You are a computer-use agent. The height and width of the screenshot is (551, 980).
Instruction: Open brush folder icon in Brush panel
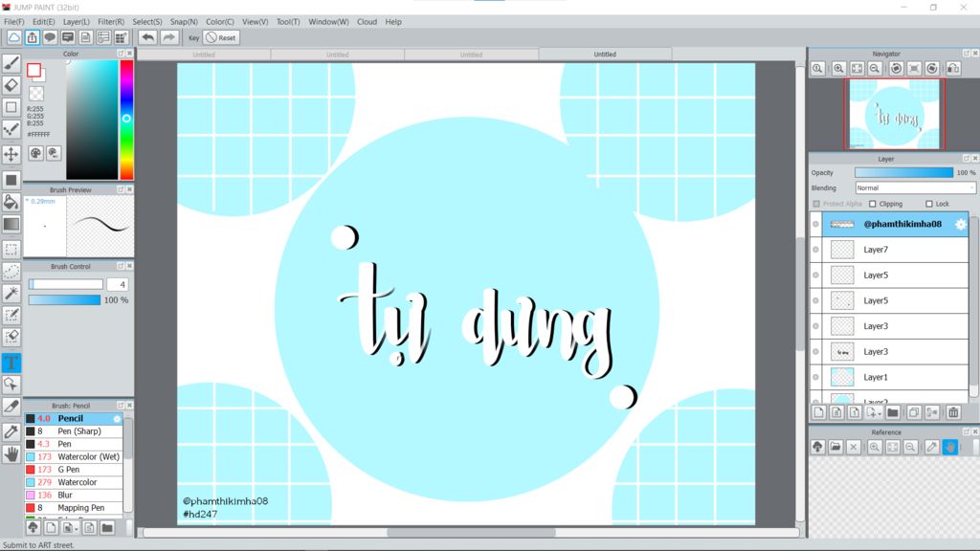[x=107, y=528]
